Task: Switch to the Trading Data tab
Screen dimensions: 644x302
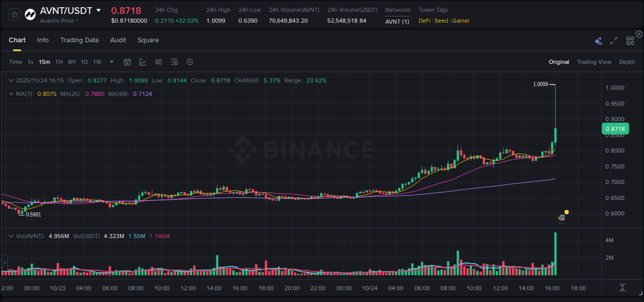Action: click(x=79, y=40)
